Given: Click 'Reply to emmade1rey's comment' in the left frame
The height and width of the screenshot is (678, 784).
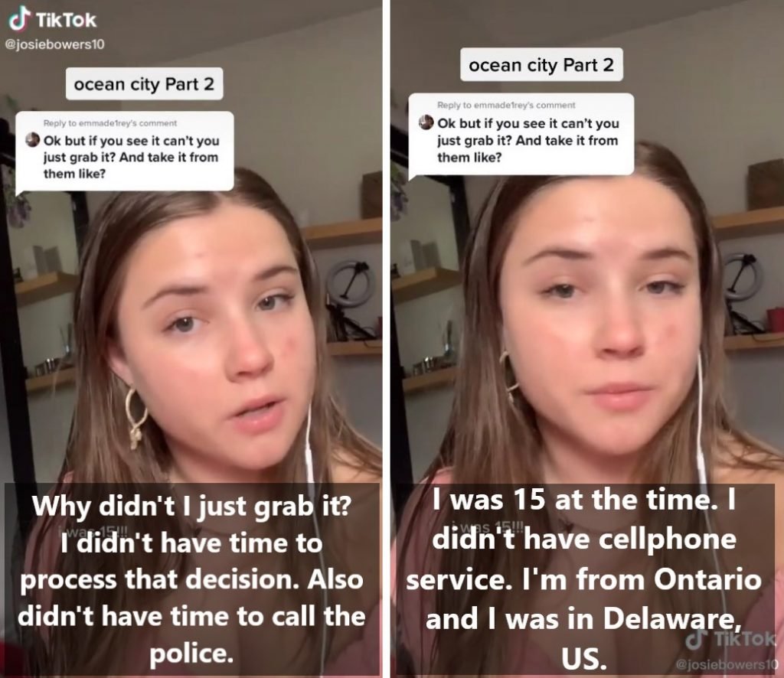Looking at the screenshot, I should (x=110, y=123).
